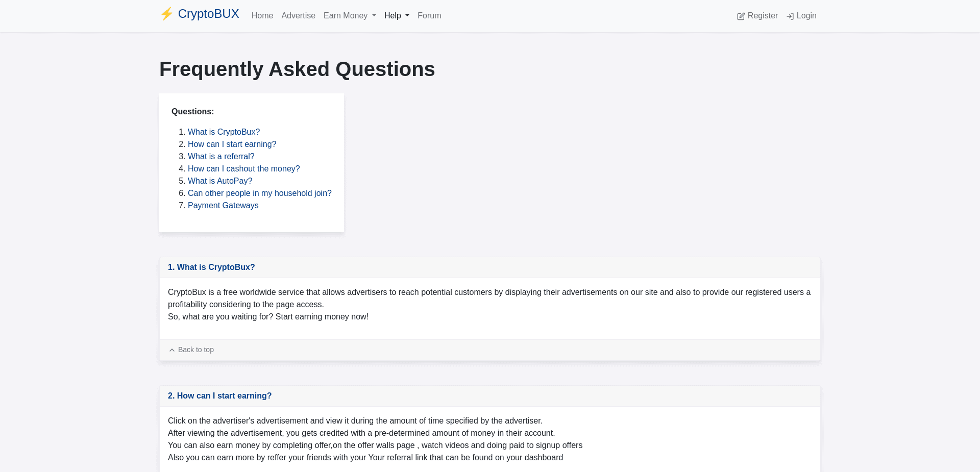This screenshot has height=472, width=980.
Task: Expand the Earn Money dropdown
Action: pos(349,16)
